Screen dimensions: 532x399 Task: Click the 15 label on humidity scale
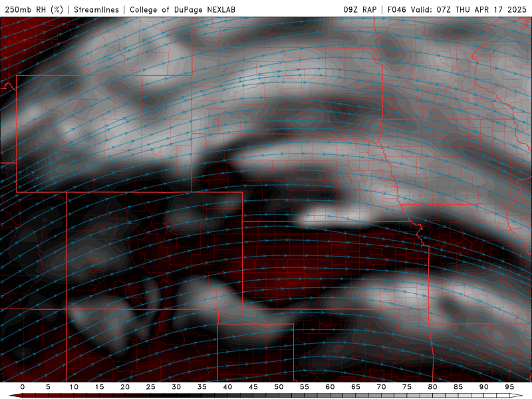pos(99,387)
